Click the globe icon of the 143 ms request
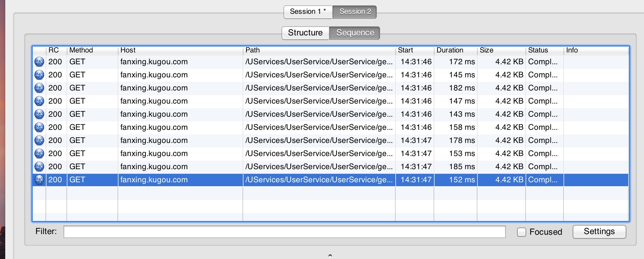 39,114
